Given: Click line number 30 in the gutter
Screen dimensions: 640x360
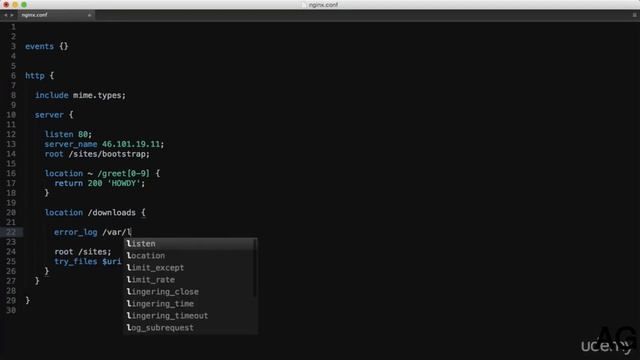Looking at the screenshot, I should (x=11, y=310).
